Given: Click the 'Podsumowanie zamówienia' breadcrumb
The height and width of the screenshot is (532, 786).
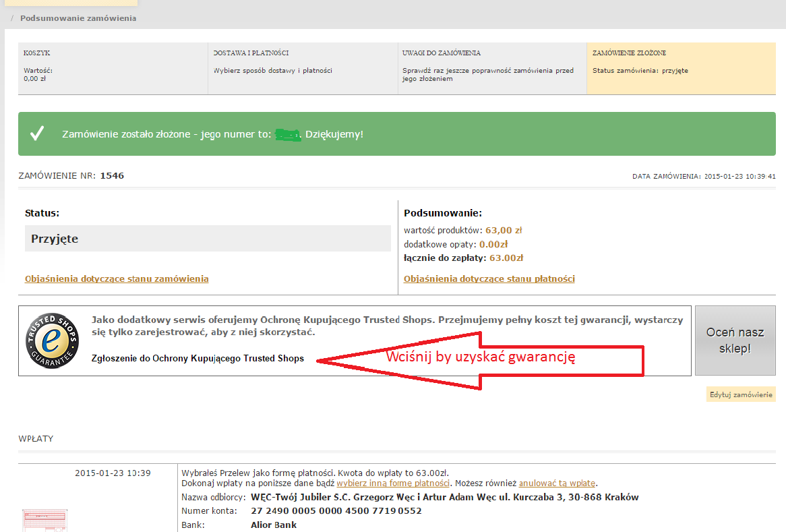Looking at the screenshot, I should coord(78,18).
